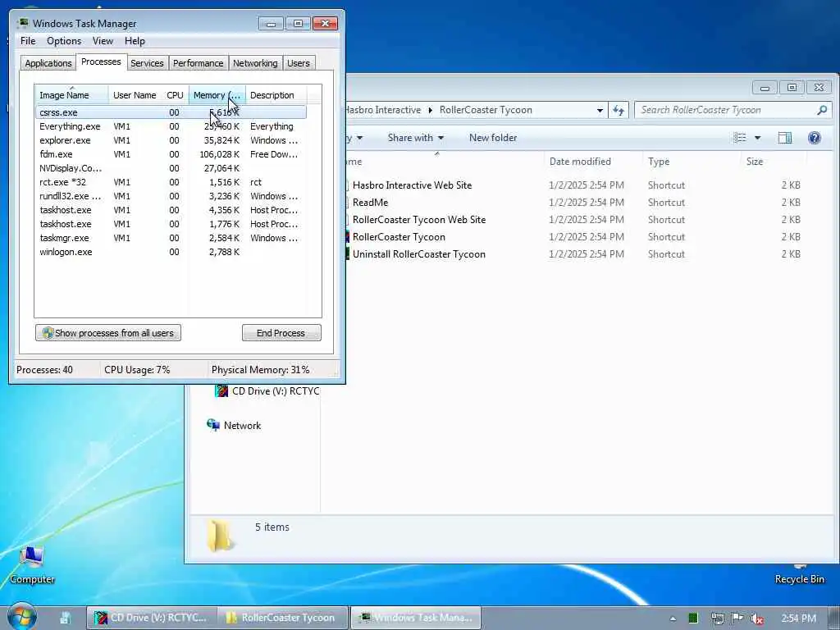Select the rct.exe *32 process
Screen dimensions: 840x630
[x=171, y=182]
